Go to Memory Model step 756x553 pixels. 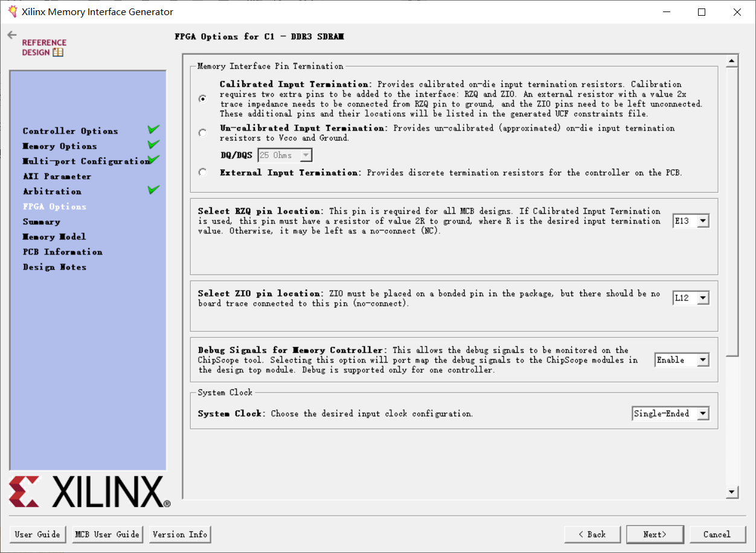[x=54, y=237]
